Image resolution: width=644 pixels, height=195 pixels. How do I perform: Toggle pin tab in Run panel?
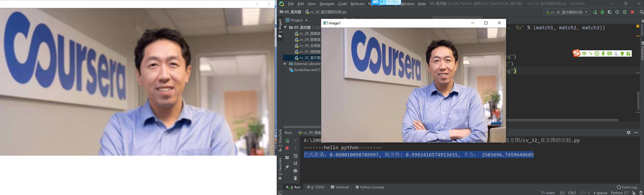(287, 167)
